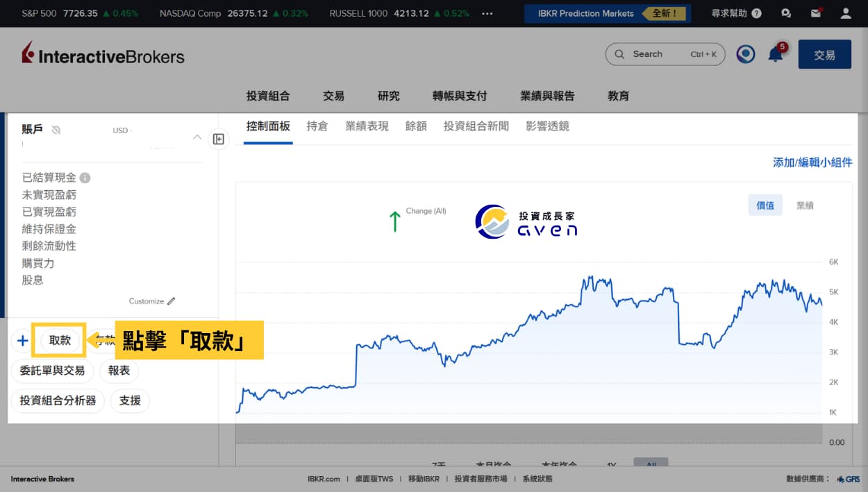The width and height of the screenshot is (868, 492).
Task: Click the info icon next to 已結算現金
Action: [85, 178]
